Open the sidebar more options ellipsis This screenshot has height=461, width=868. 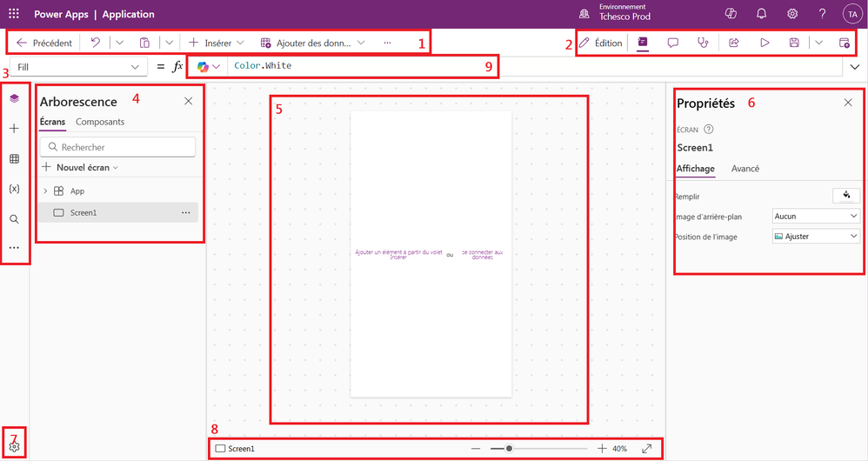[x=15, y=248]
